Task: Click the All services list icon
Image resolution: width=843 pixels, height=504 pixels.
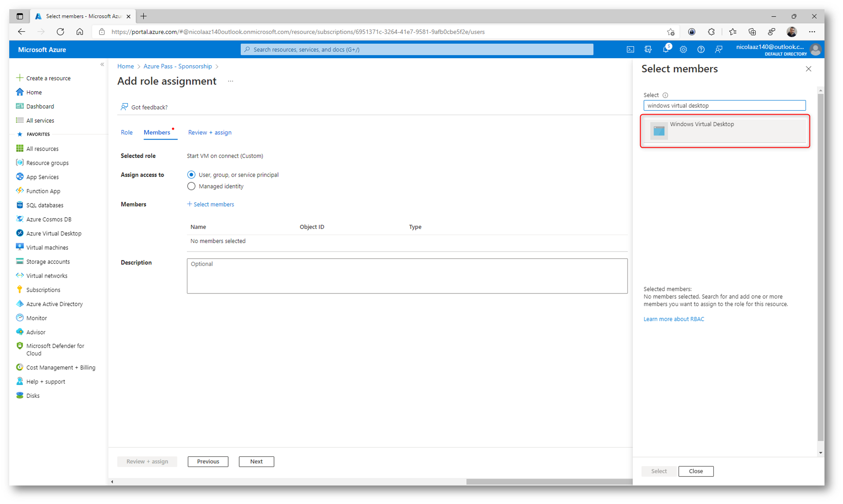Action: point(19,120)
